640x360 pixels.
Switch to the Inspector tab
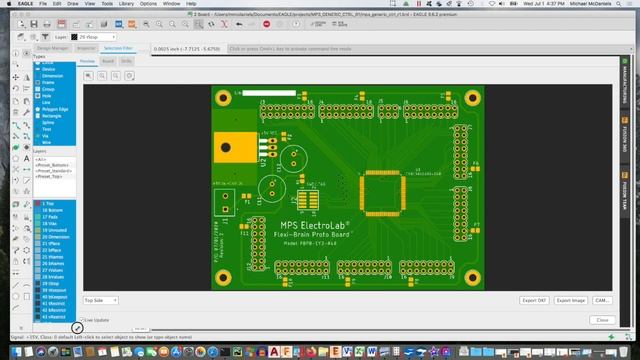pos(86,49)
